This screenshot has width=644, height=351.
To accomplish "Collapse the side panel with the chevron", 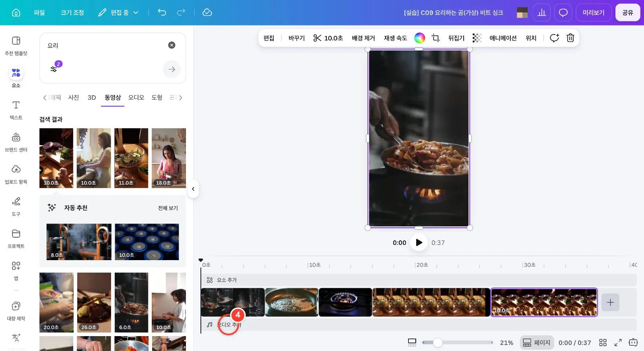I will [193, 189].
